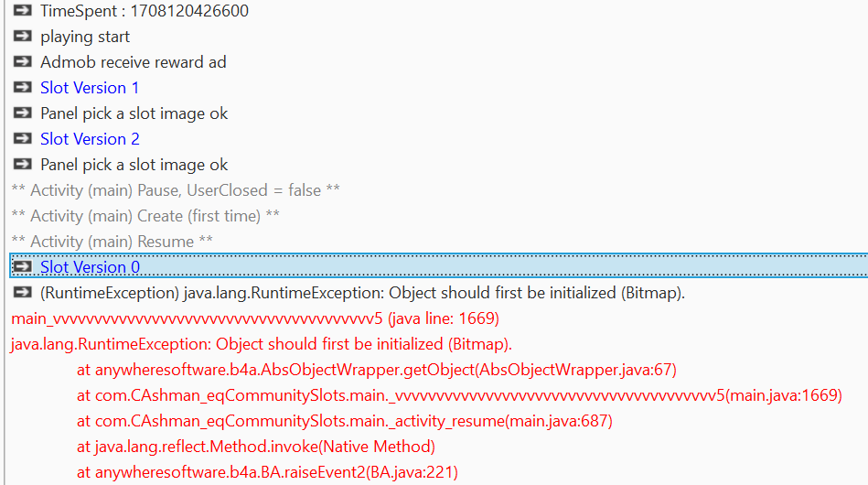Select the TimeSpent log line text
The width and height of the screenshot is (868, 485).
(x=144, y=11)
